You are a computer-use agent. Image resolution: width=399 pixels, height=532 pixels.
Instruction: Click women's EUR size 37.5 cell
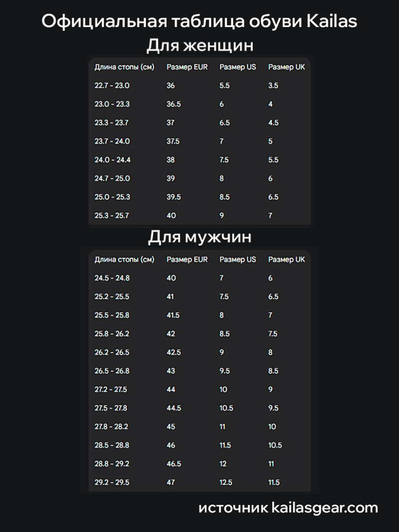click(173, 141)
